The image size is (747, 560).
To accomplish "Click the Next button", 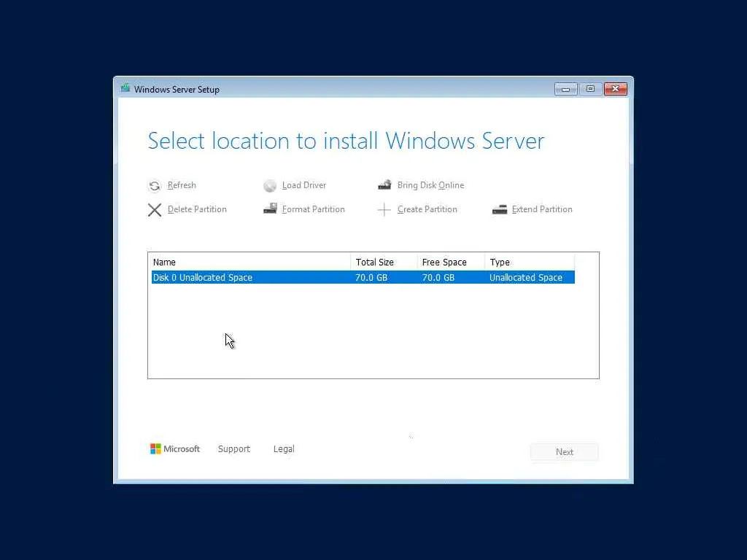I will 565,452.
